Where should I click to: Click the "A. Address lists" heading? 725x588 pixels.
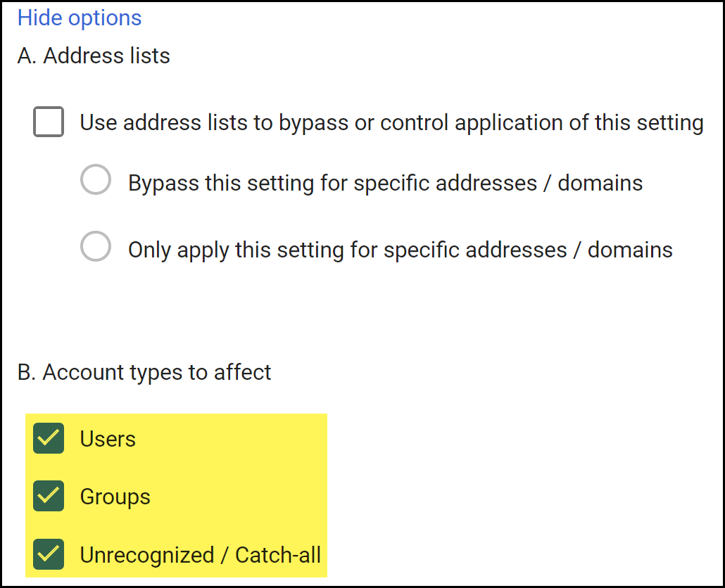click(x=94, y=56)
